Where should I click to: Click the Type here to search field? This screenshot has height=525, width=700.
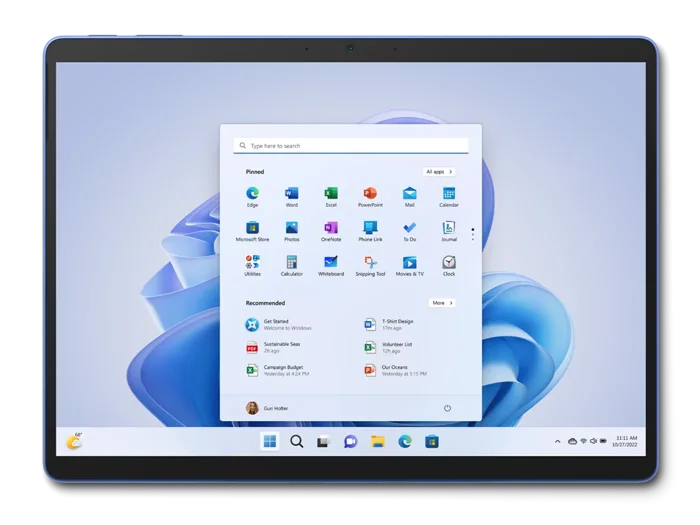click(x=351, y=146)
